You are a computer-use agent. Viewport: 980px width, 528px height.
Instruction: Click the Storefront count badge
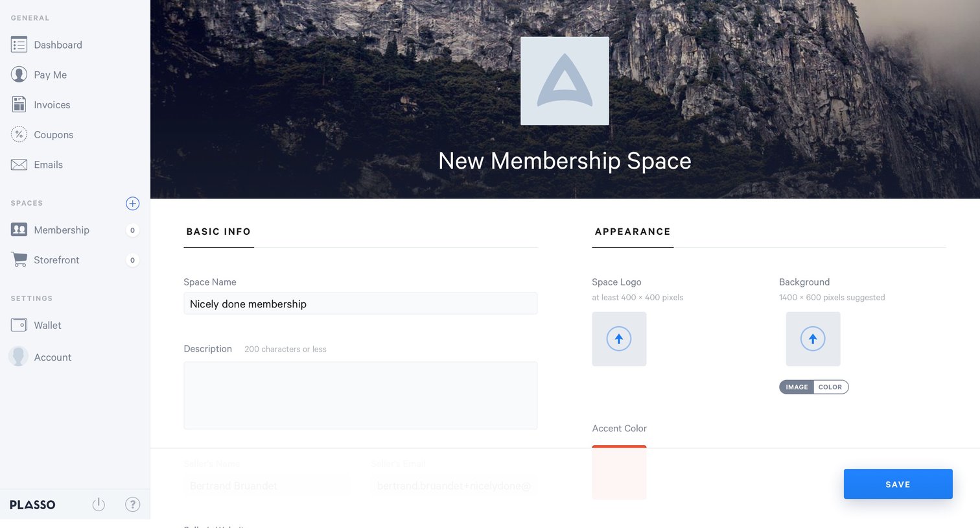(132, 260)
